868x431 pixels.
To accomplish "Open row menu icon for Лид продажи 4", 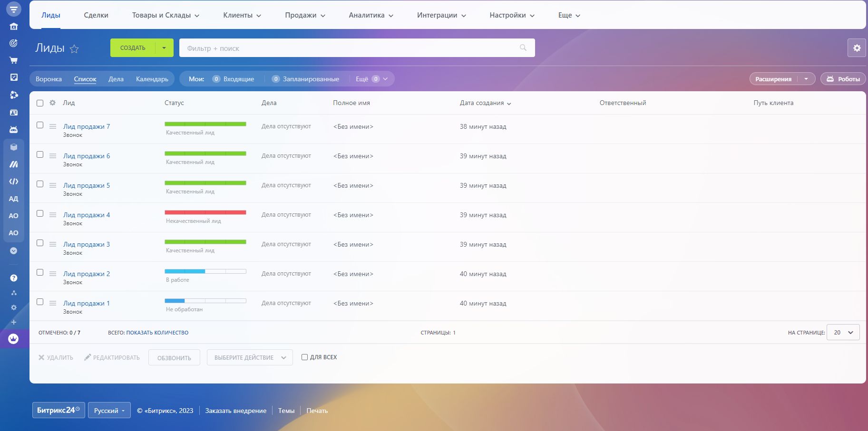I will coord(53,215).
